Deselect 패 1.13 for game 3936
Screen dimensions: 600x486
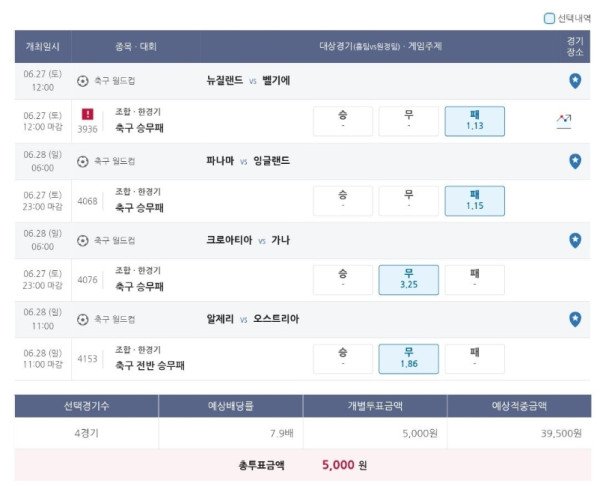(x=474, y=121)
